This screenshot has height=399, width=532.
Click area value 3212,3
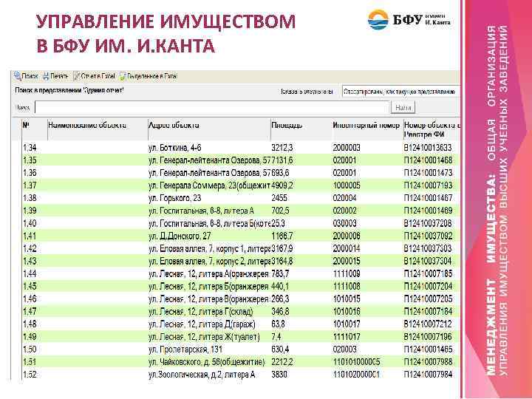(x=282, y=148)
